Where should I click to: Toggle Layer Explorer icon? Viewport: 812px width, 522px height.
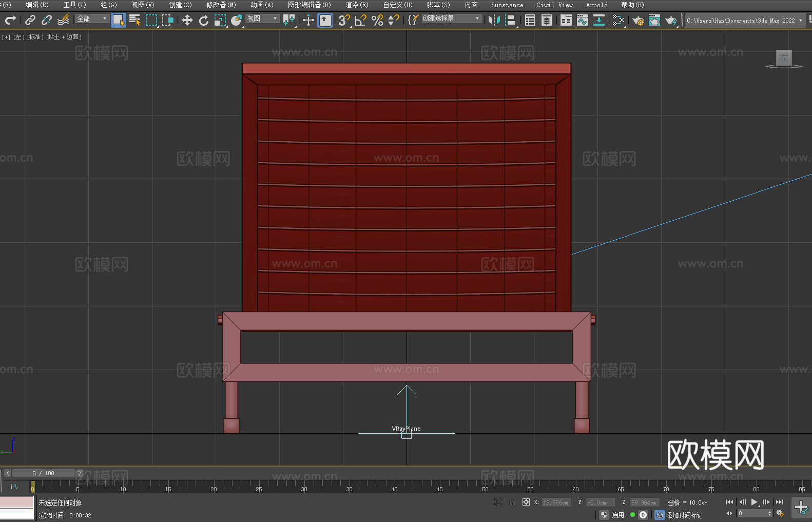[547, 20]
